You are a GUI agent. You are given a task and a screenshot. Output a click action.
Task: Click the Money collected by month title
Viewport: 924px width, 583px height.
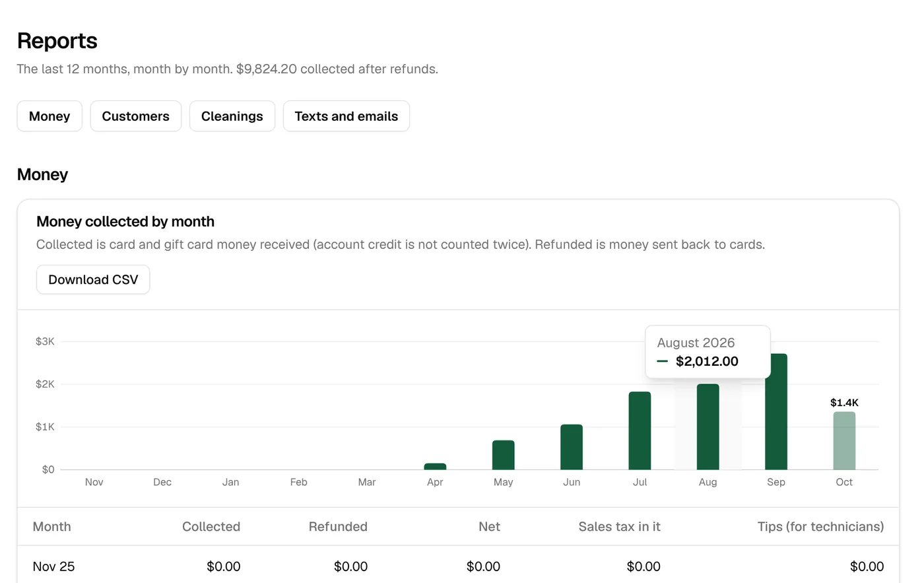coord(125,221)
